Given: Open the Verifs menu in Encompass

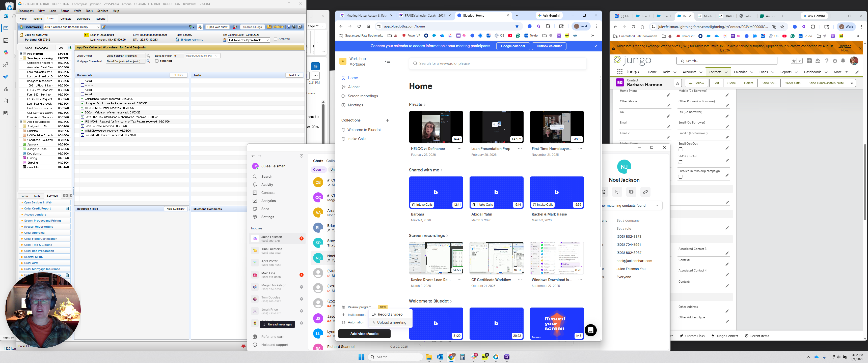Looking at the screenshot, I should click(x=77, y=11).
